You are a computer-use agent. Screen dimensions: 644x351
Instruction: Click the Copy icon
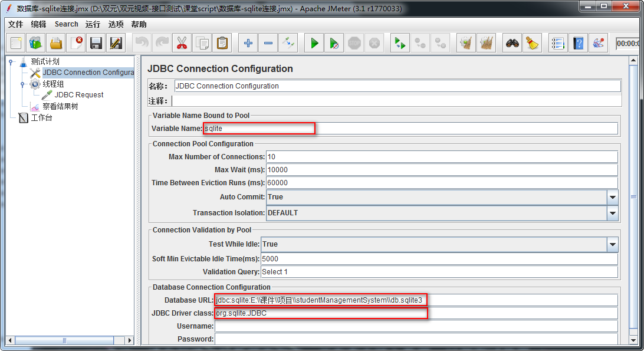tap(202, 43)
